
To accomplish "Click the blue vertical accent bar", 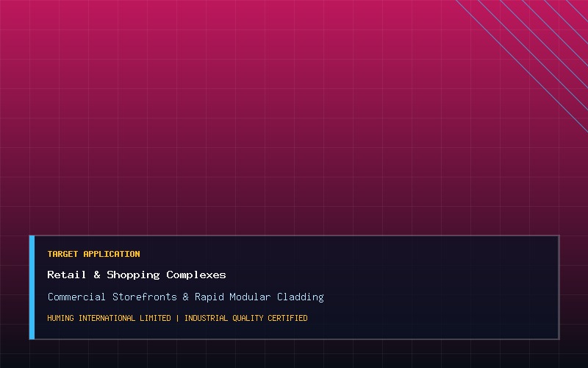I will [x=32, y=287].
